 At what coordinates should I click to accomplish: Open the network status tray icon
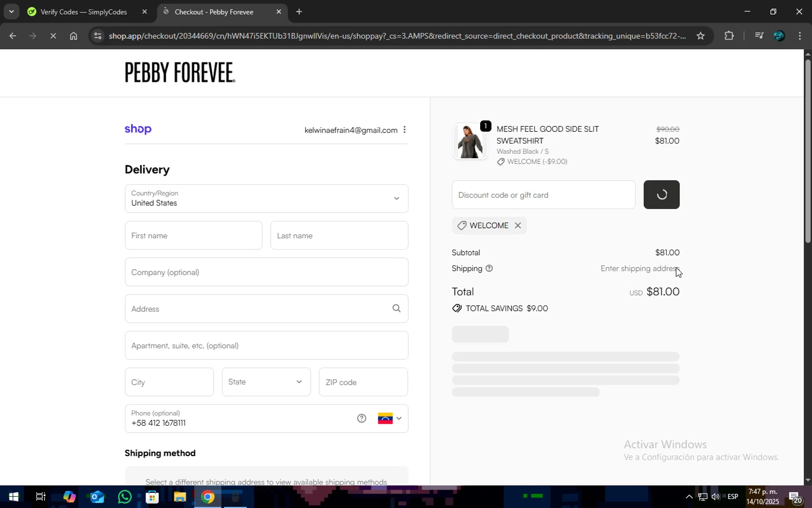[703, 497]
